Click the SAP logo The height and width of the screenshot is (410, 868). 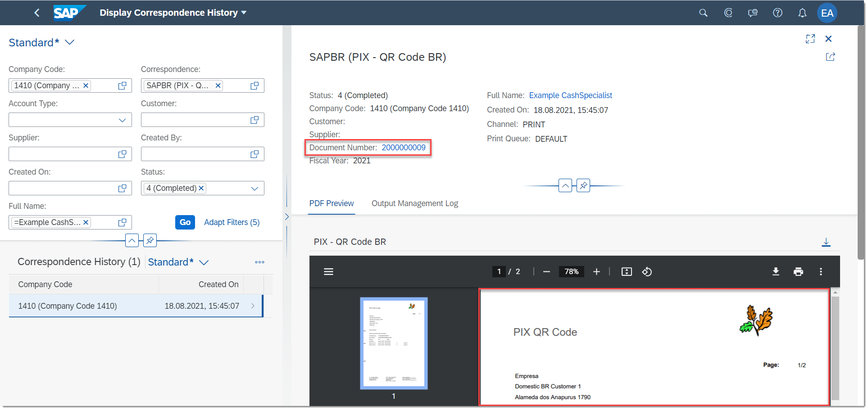tap(69, 13)
